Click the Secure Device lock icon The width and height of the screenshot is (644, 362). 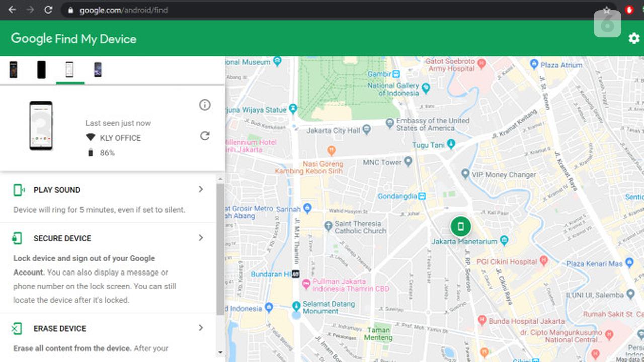click(x=18, y=238)
